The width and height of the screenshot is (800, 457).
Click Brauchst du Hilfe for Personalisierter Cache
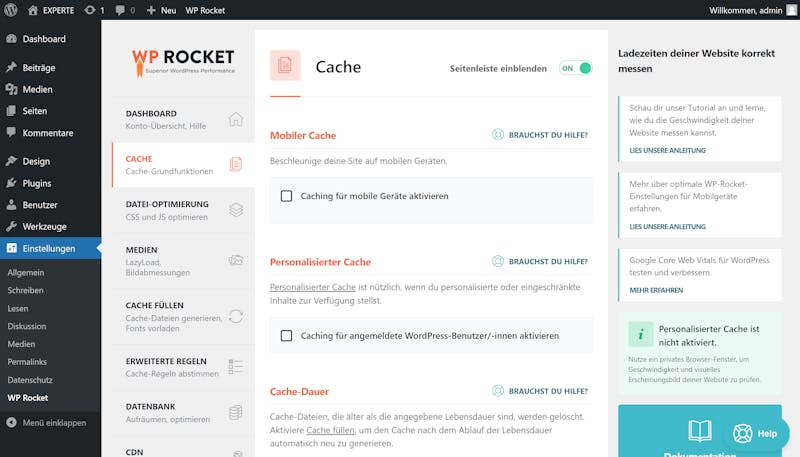click(x=540, y=261)
